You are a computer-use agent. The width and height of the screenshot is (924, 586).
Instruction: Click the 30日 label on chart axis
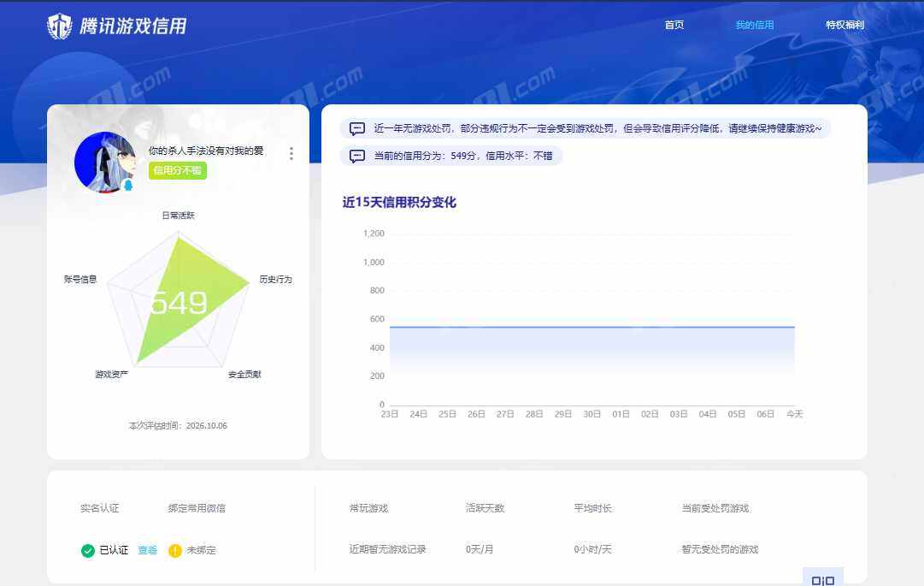[591, 414]
